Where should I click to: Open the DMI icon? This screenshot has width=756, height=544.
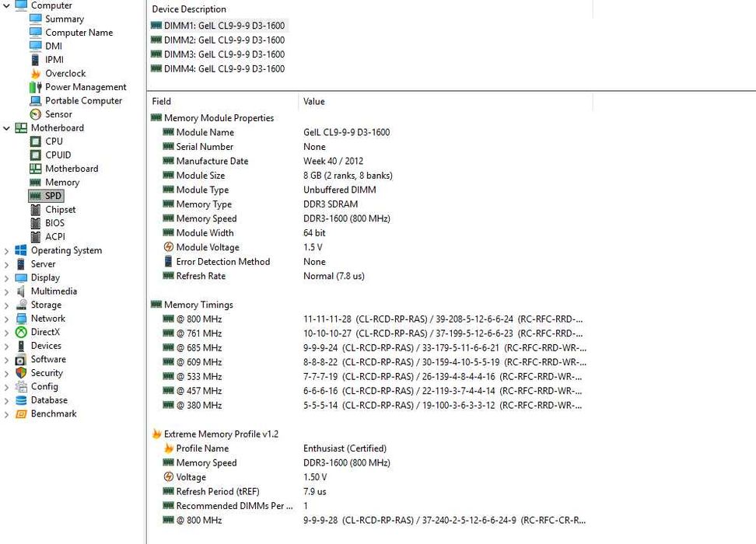pos(35,46)
